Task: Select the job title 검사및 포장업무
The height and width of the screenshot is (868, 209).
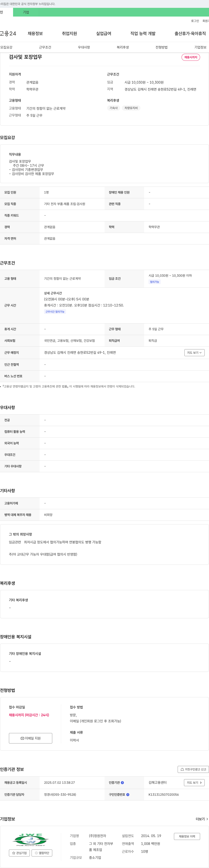Action: click(x=25, y=57)
